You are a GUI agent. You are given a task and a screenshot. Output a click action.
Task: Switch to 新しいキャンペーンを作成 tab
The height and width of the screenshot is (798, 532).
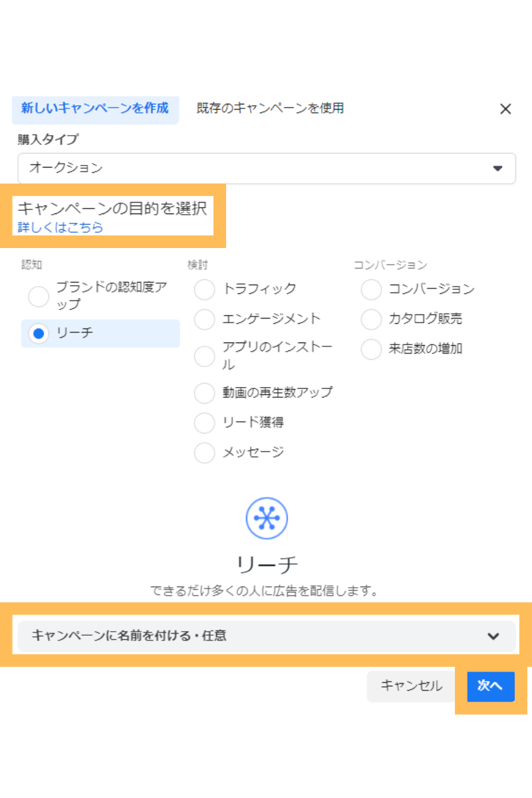click(95, 108)
